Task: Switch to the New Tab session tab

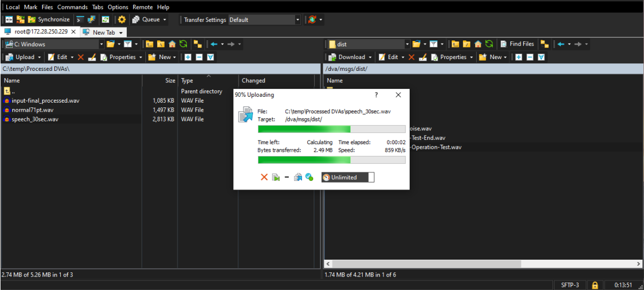Action: (x=103, y=32)
